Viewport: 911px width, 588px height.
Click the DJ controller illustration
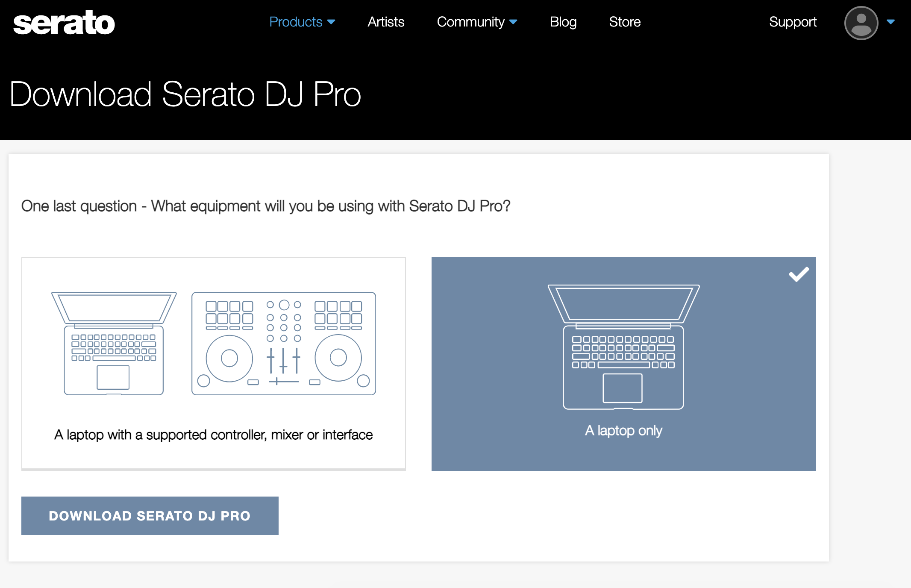pos(284,344)
